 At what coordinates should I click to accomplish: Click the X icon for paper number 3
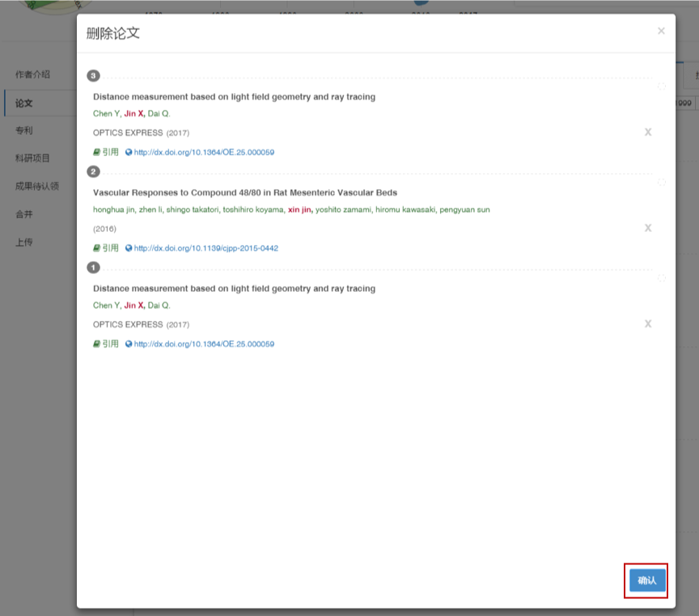(x=647, y=132)
